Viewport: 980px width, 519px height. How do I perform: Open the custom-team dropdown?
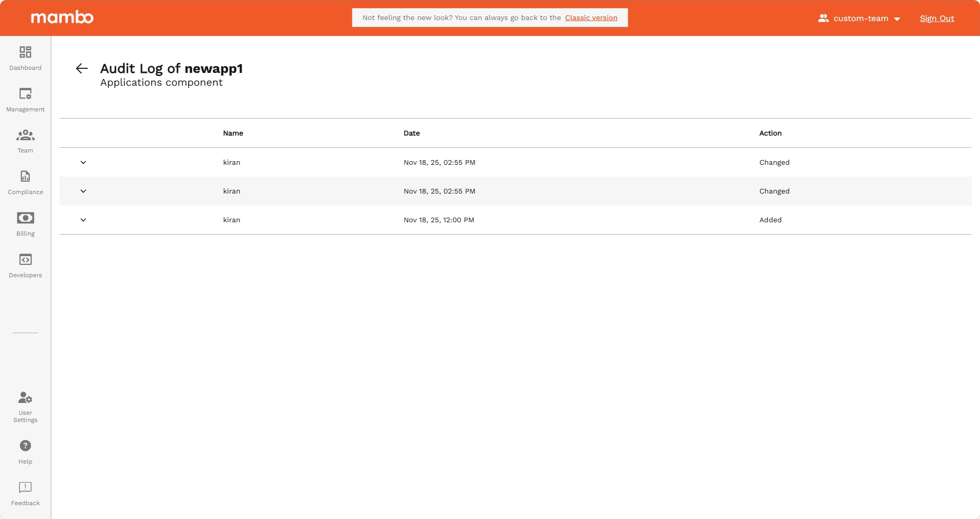[897, 18]
